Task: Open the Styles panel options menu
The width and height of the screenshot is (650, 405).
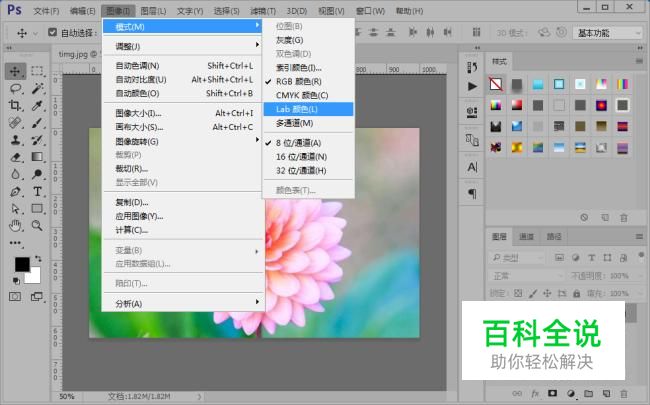Action: coord(639,61)
